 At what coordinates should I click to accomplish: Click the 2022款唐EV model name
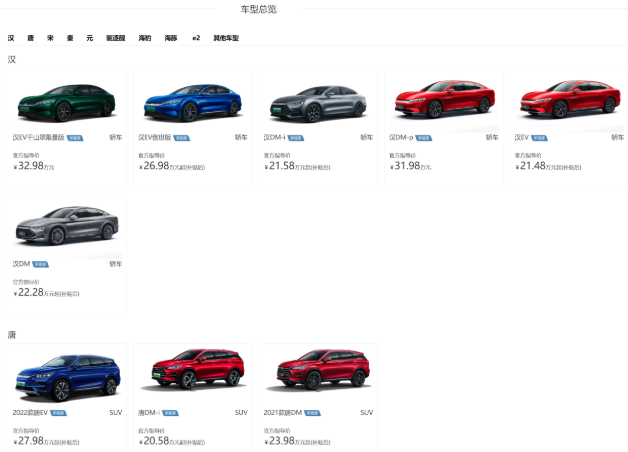click(x=30, y=412)
